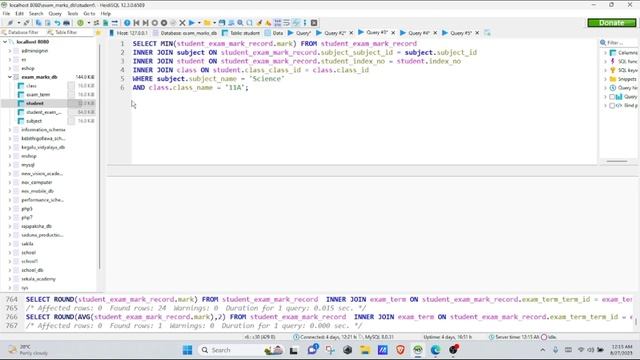
Task: Expand the information_schema database node
Action: click(10, 129)
